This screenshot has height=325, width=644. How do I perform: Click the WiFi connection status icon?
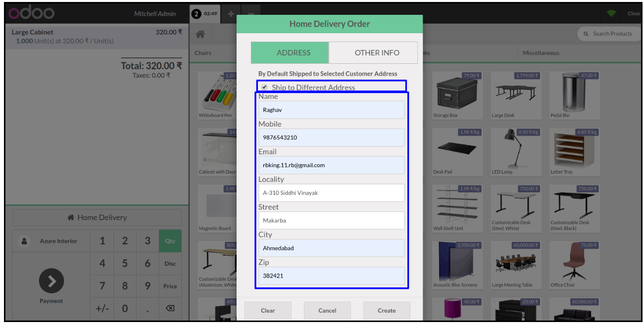pos(611,14)
